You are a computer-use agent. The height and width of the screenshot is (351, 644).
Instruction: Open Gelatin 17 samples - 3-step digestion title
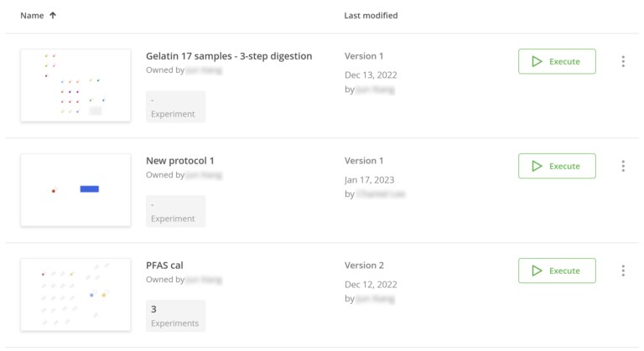coord(229,56)
